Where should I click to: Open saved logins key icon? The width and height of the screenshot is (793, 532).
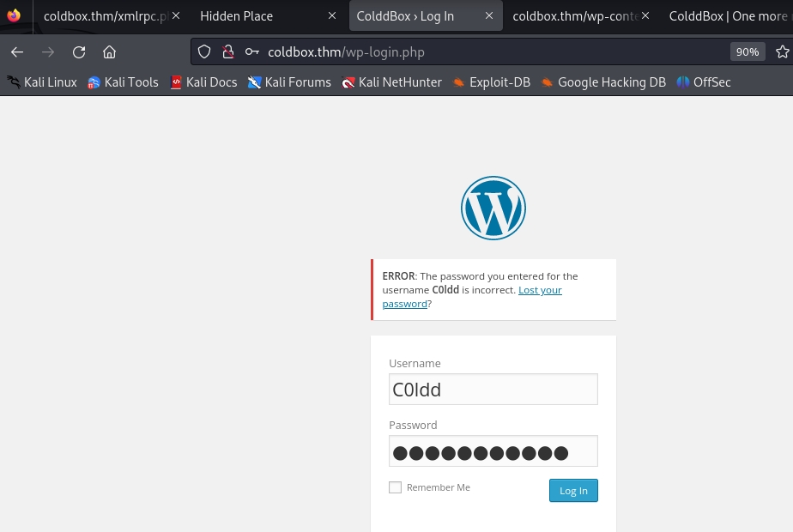coord(252,52)
